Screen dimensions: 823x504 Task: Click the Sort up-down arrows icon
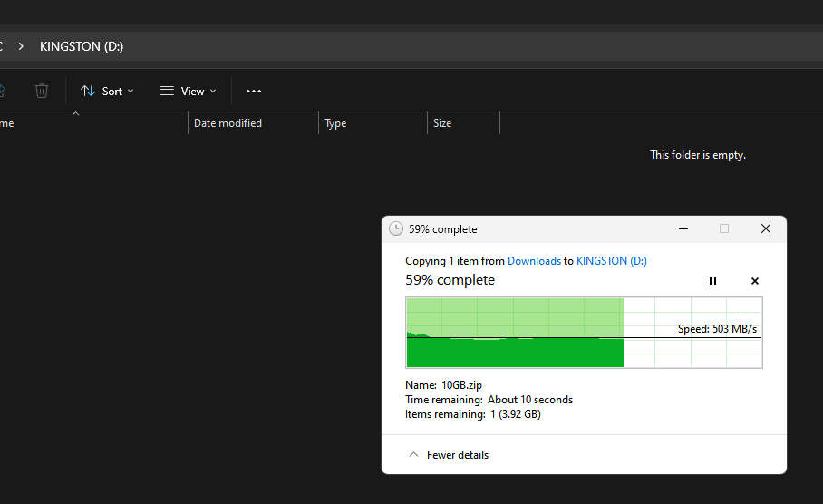click(x=88, y=92)
